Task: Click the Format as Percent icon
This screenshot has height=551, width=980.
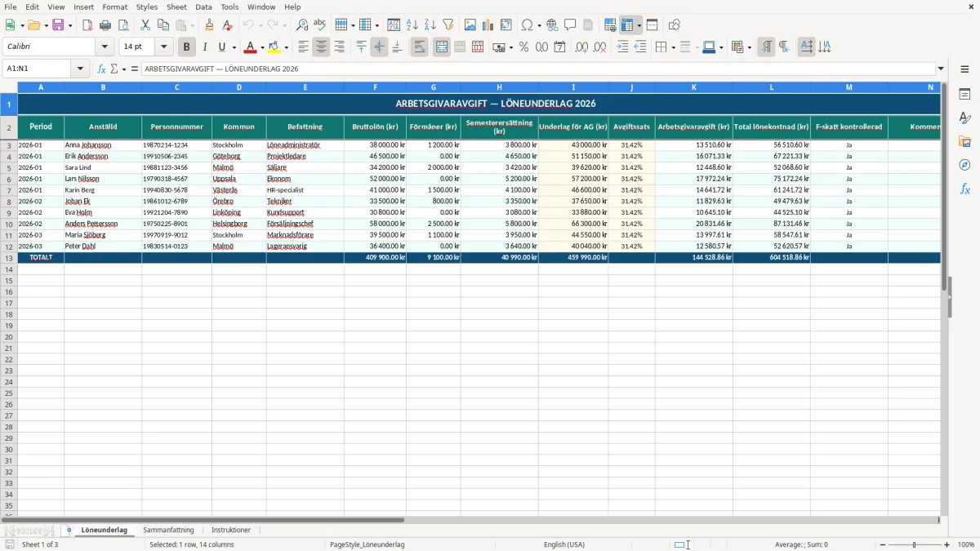Action: (x=523, y=47)
